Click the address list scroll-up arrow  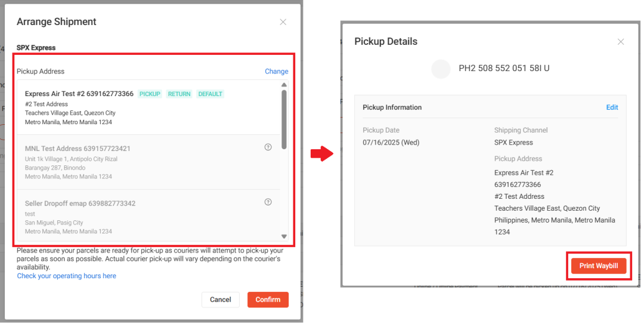click(x=284, y=85)
